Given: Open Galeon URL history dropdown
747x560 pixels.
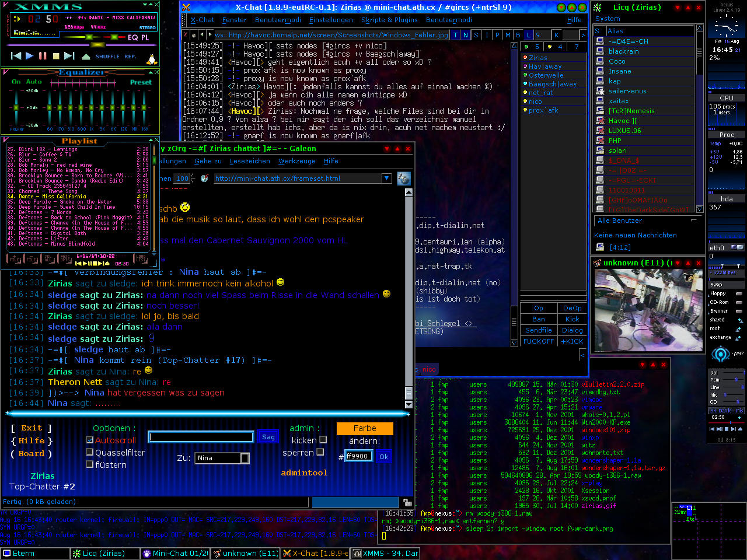Looking at the screenshot, I should coord(386,178).
